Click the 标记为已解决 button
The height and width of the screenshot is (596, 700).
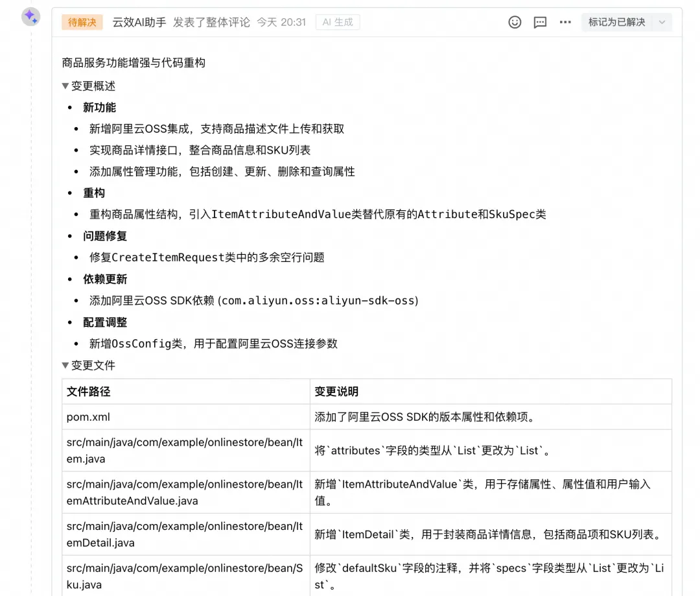tap(616, 22)
